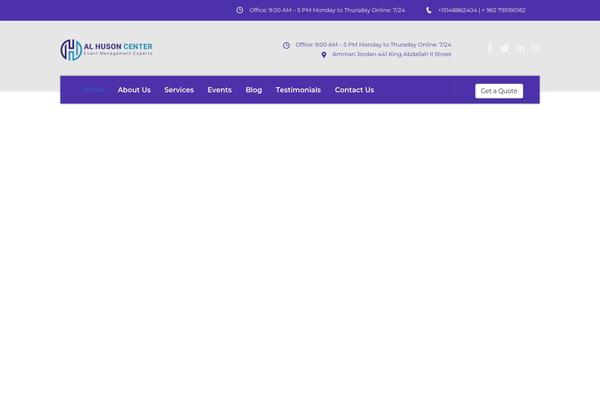Open the LinkedIn social icon
Image resolution: width=600 pixels, height=400 pixels.
pyautogui.click(x=520, y=49)
